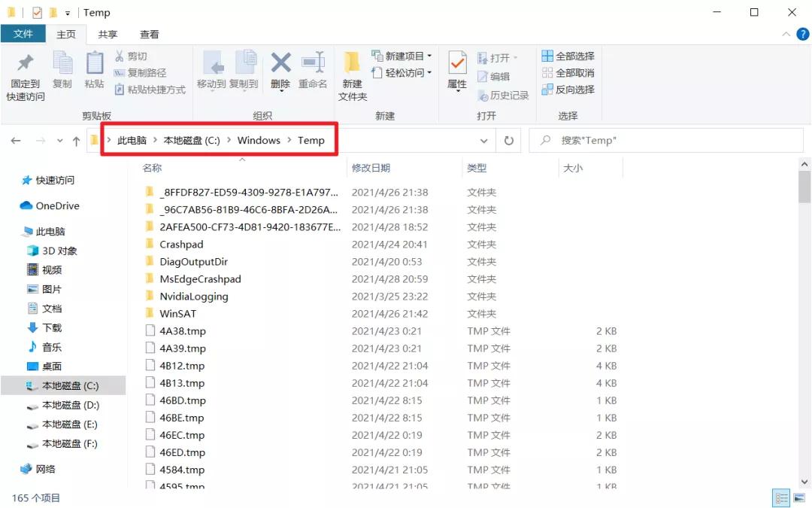Click the Paste (粘贴) icon

click(x=94, y=73)
